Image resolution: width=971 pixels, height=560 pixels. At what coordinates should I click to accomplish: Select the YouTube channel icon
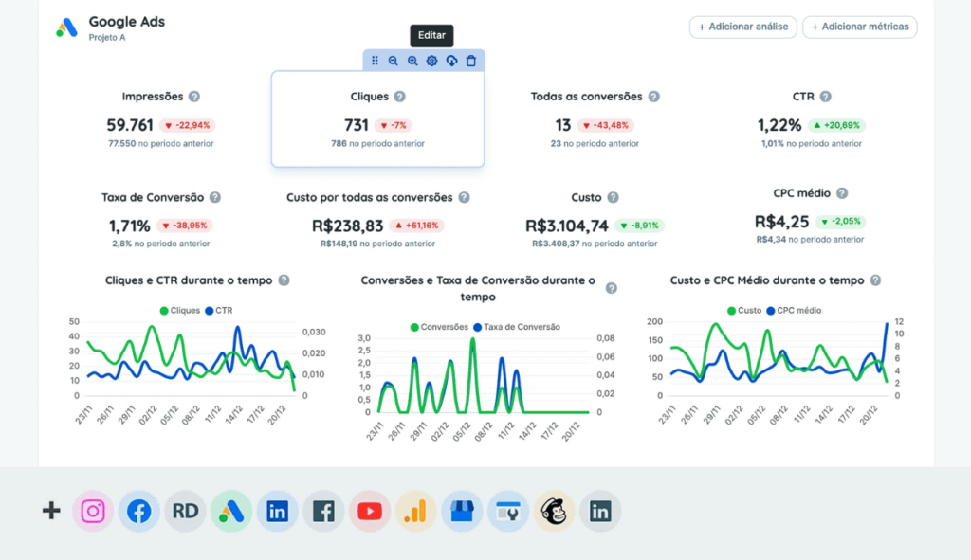point(370,511)
